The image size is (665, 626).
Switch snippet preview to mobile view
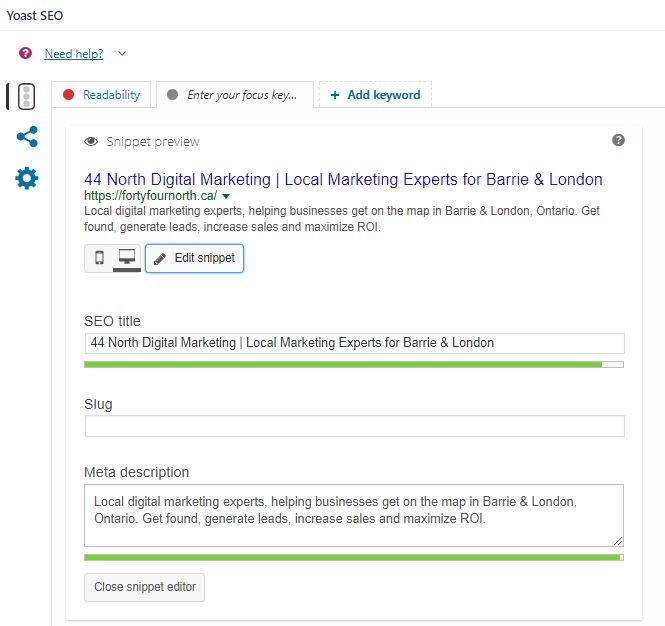coord(99,257)
